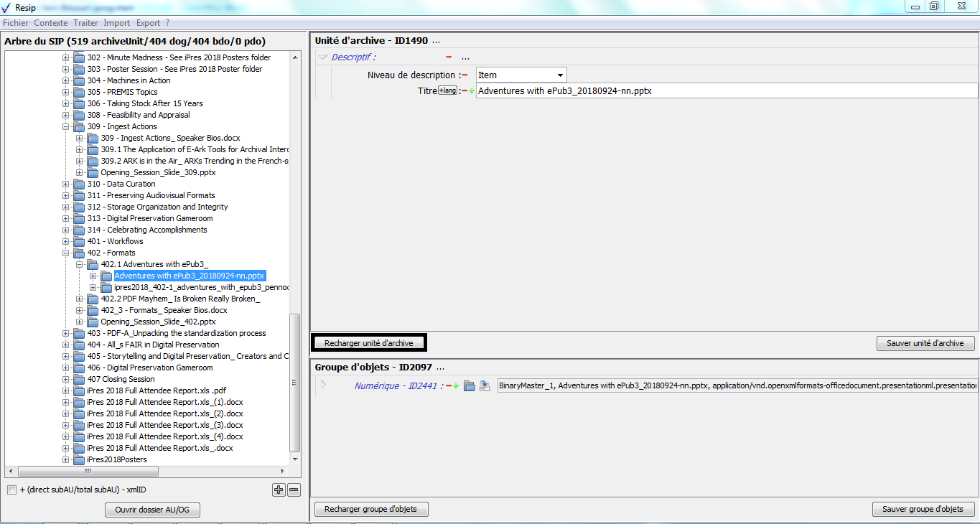The image size is (980, 524).
Task: Remove the Niveau de description field
Action: (x=465, y=75)
